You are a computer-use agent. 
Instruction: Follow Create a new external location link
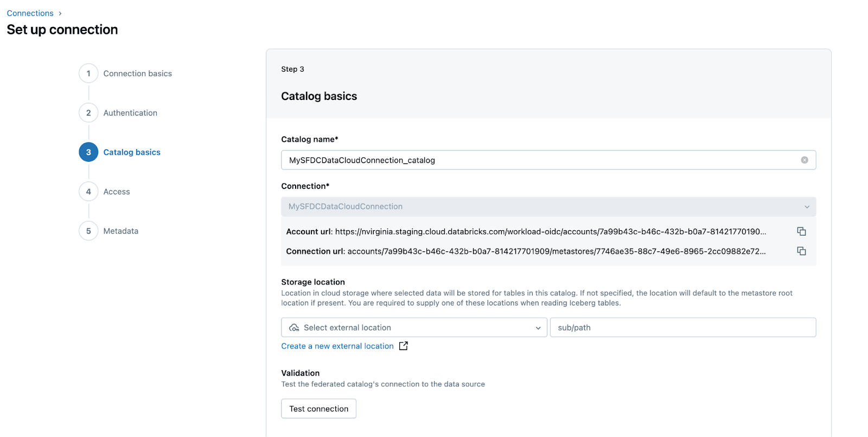tap(337, 346)
